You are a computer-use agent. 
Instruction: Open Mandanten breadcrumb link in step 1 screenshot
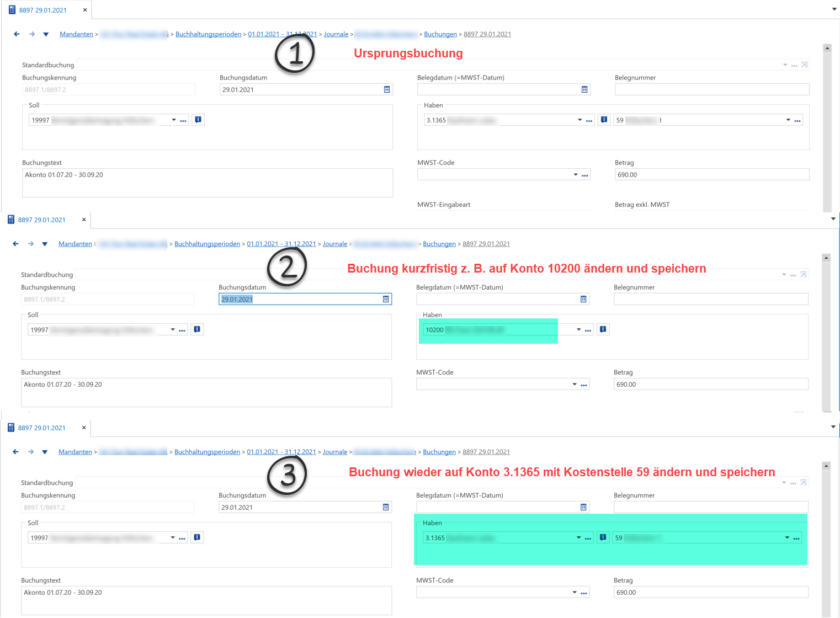click(x=76, y=34)
